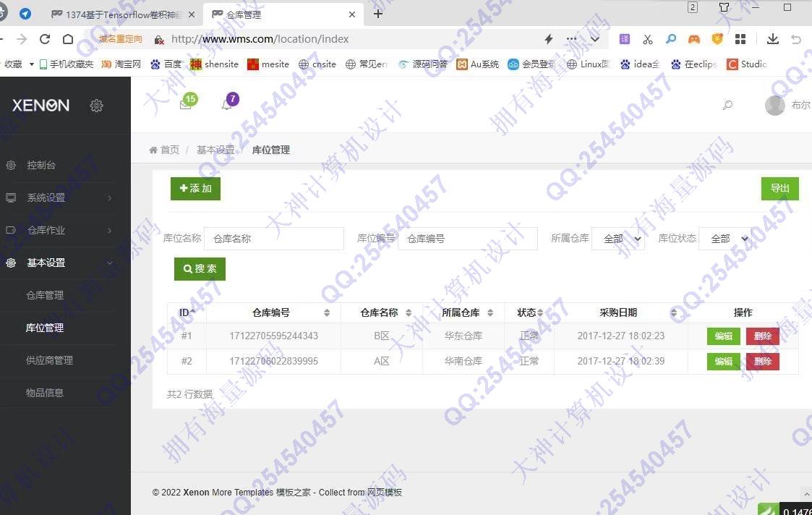Screen dimensions: 812x515
Task: Click the 基本设置 breadcrumb link
Action: (215, 150)
